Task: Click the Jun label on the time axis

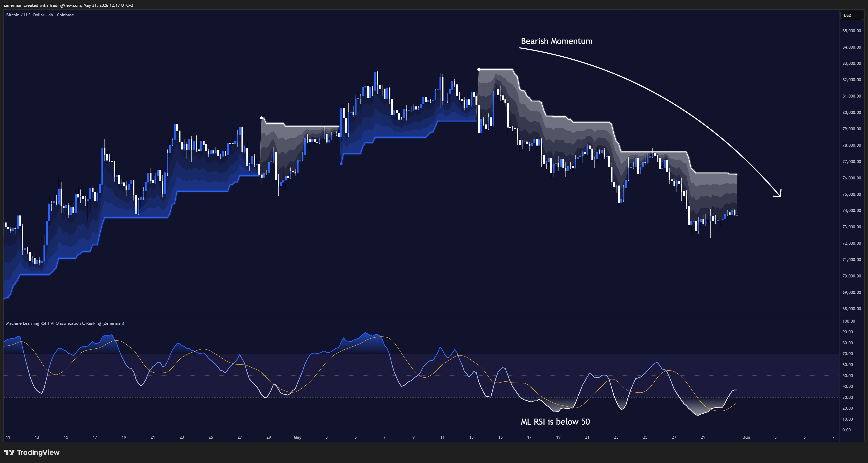Action: coord(746,437)
